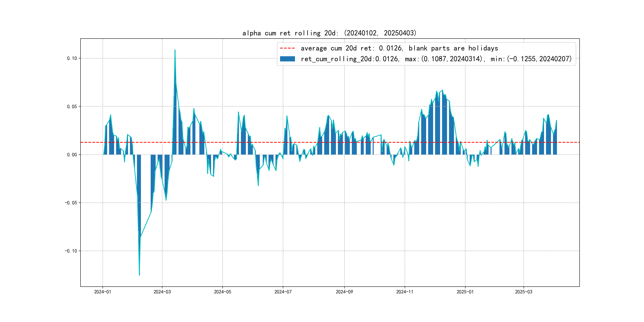
Task: Click the 2024-07 x-axis tick label
Action: pos(283,292)
